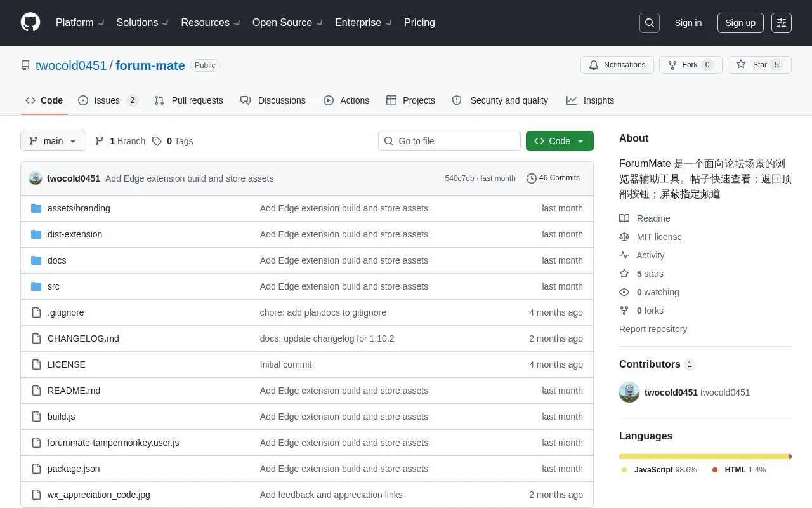Screen dimensions: 812x508
Task: Expand the Platform menu in header
Action: (80, 22)
